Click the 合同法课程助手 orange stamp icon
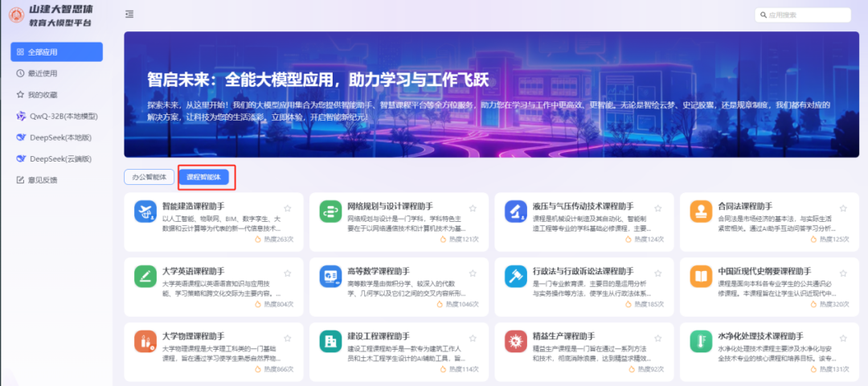 [x=701, y=211]
